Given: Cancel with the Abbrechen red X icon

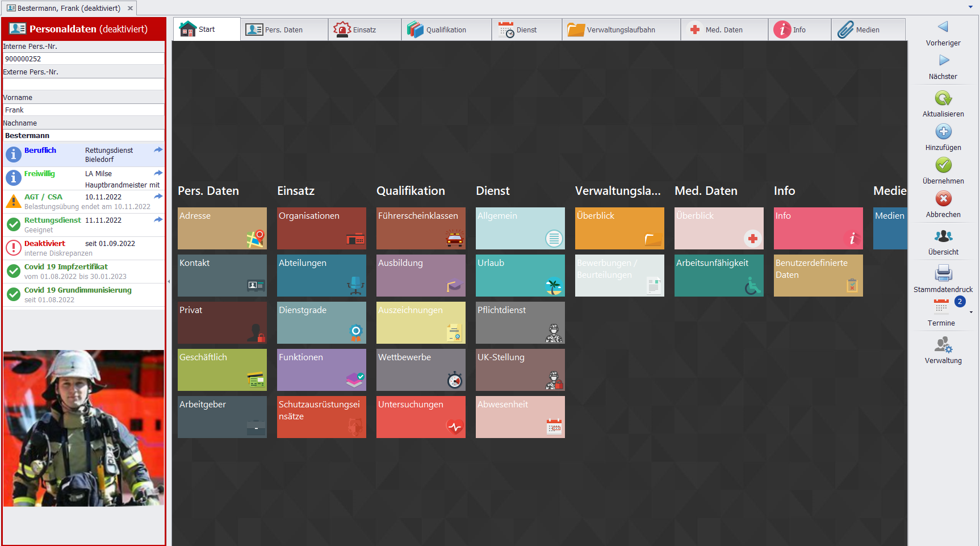Looking at the screenshot, I should [943, 199].
